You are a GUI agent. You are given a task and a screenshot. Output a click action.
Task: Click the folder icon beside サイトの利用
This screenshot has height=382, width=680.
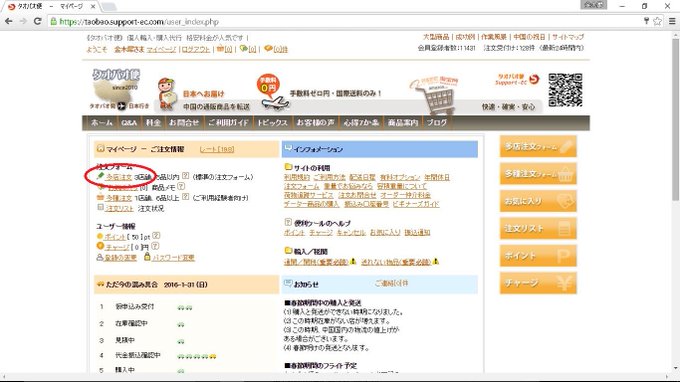pyautogui.click(x=288, y=167)
